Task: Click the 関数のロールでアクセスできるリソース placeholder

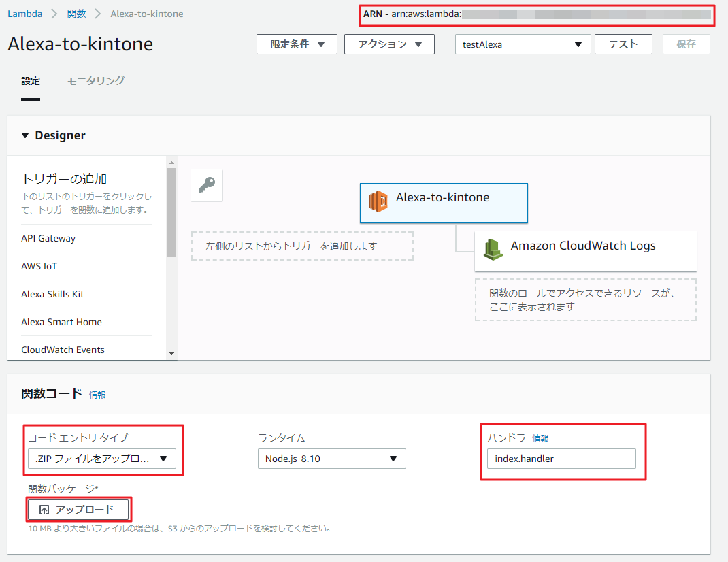Action: coord(586,299)
